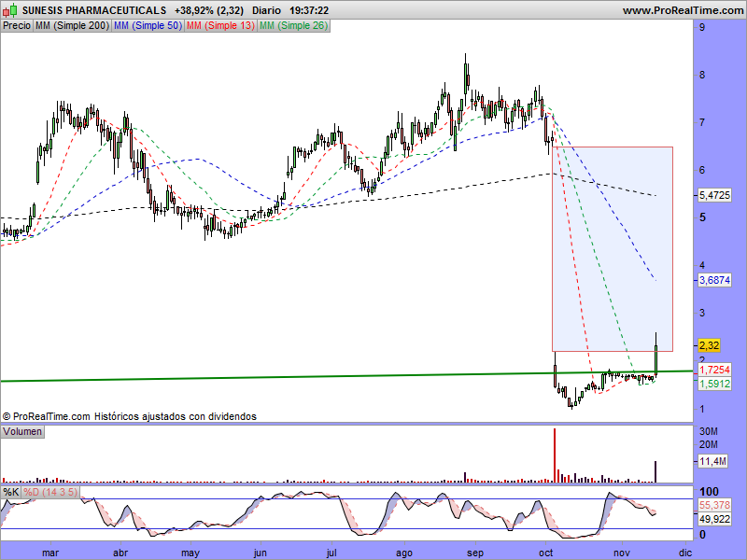Click the green horizontal support line
Image resolution: width=747 pixels, height=560 pixels.
pos(280,376)
